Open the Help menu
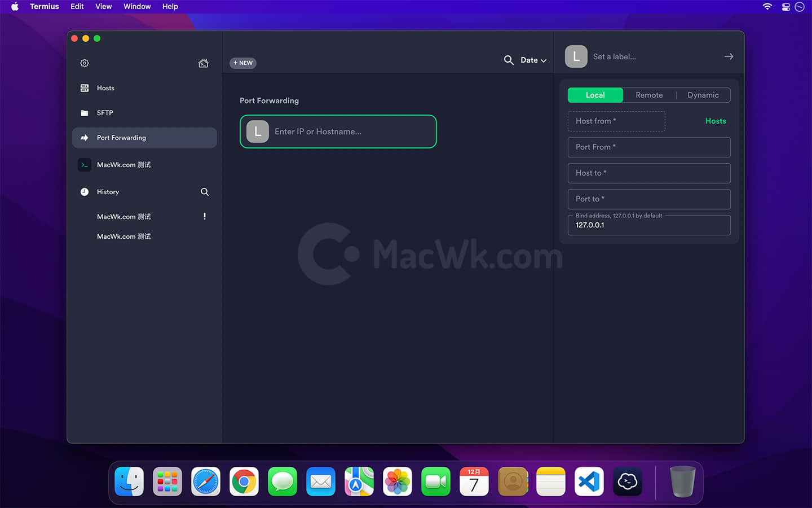Viewport: 812px width, 508px height. coord(170,7)
